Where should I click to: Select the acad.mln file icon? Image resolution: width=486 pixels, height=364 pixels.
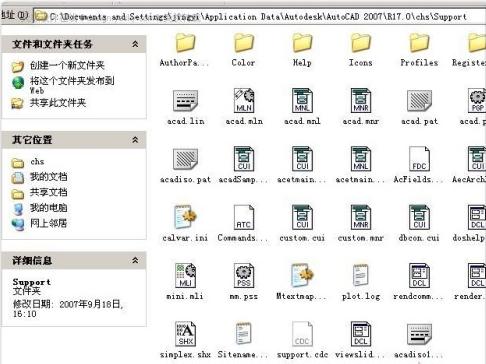[244, 100]
